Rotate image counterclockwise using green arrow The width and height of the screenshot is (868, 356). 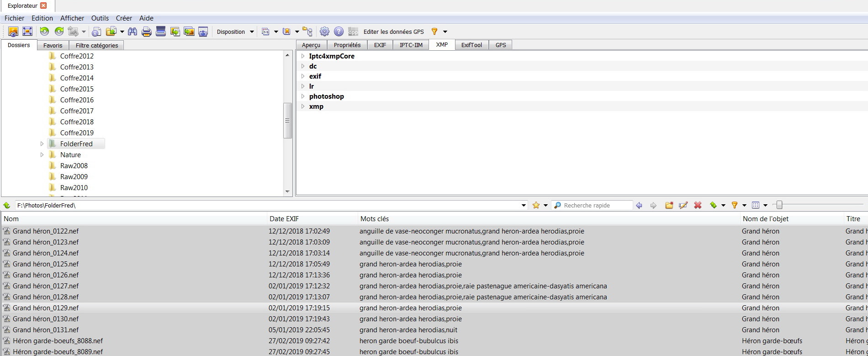click(x=44, y=32)
